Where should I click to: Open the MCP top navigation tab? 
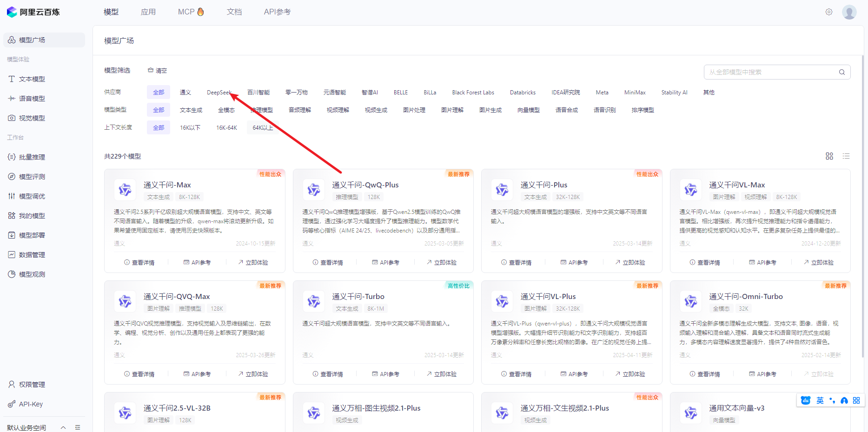click(x=191, y=12)
